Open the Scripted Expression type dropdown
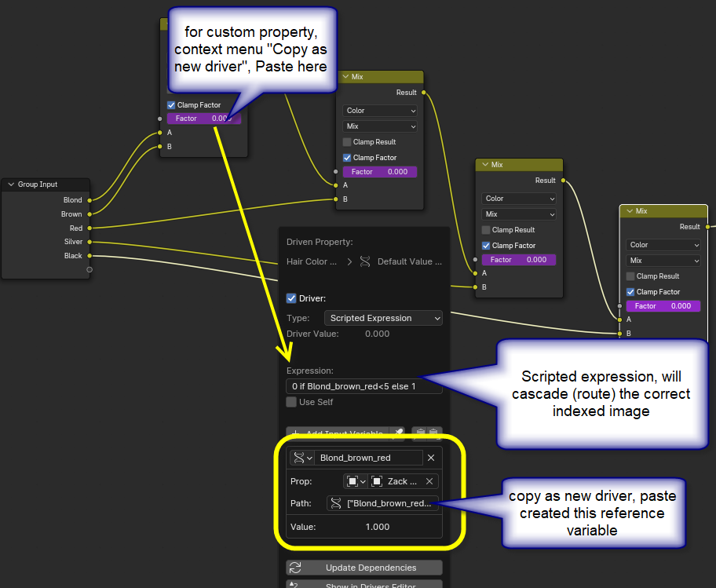This screenshot has height=588, width=716. pos(383,318)
